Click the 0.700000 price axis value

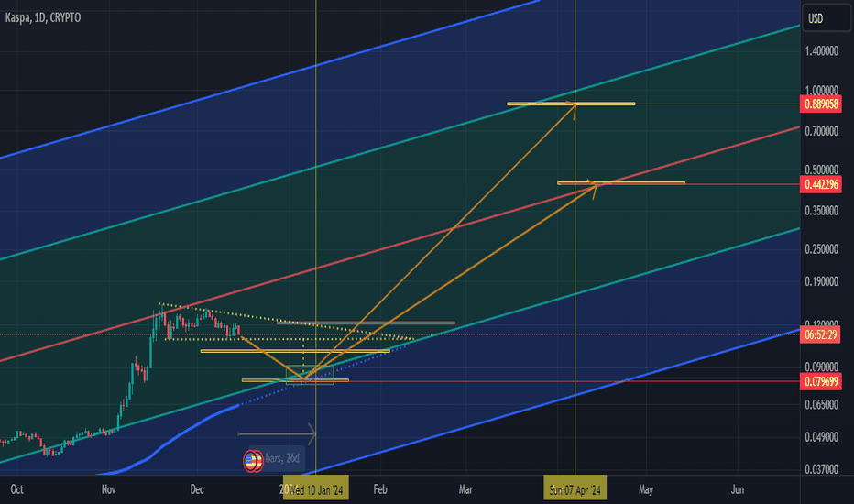821,131
